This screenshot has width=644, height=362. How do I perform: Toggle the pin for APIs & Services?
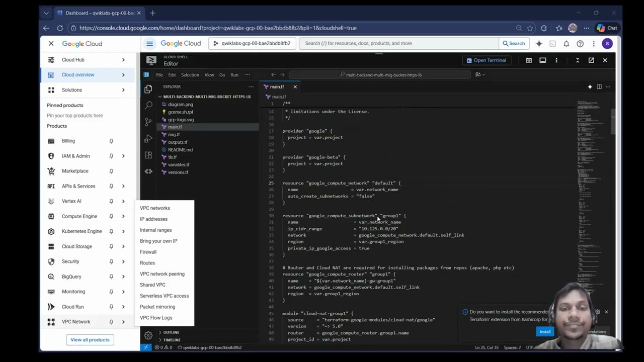(x=111, y=186)
